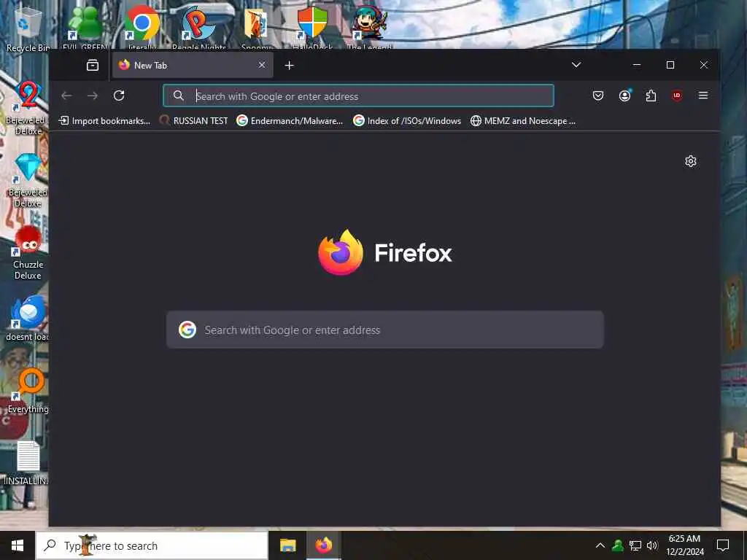Open Firefox View tab overview icon

[93, 65]
